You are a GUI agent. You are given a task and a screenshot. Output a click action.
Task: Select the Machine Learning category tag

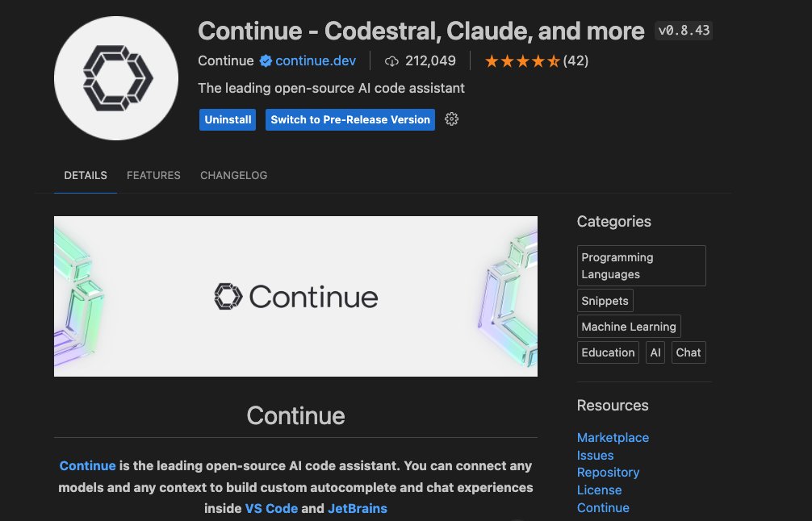point(629,327)
